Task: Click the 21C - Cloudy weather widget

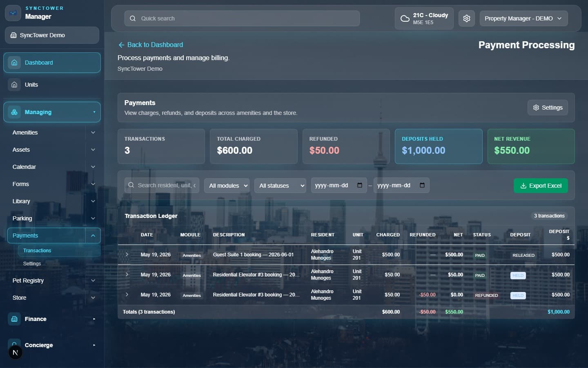Action: [424, 18]
